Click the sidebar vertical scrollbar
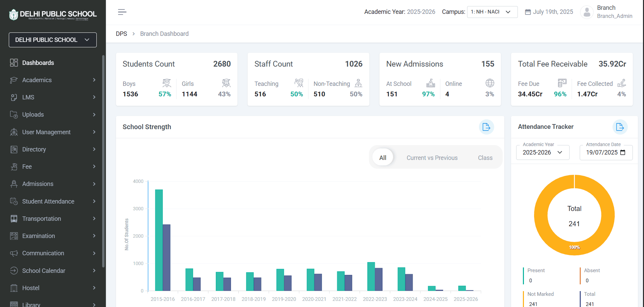The image size is (644, 307). coord(103,161)
